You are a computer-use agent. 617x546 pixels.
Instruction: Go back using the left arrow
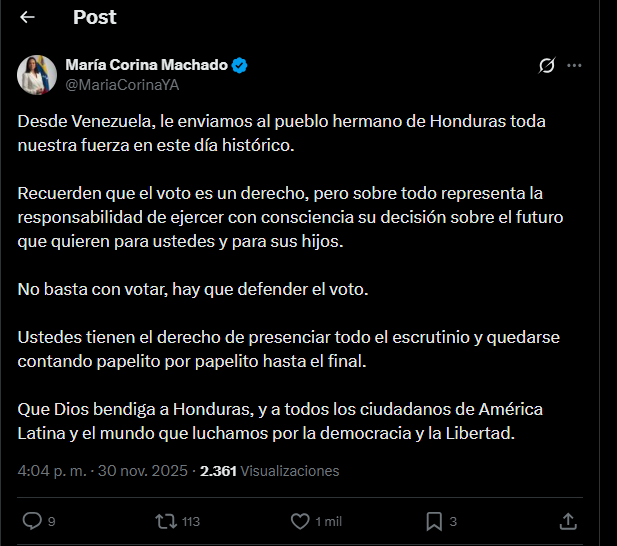point(27,17)
